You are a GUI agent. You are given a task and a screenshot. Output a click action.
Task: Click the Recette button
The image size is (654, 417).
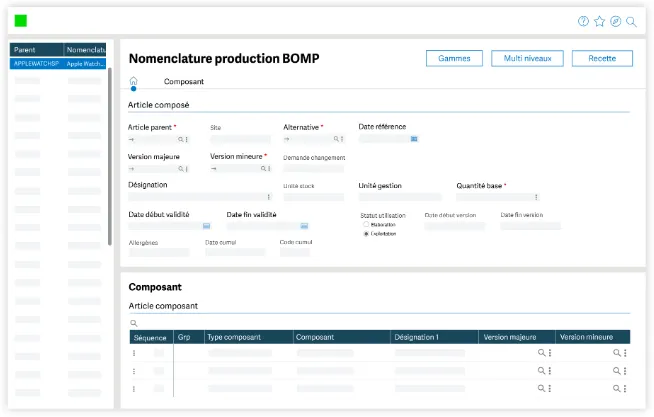pyautogui.click(x=602, y=58)
